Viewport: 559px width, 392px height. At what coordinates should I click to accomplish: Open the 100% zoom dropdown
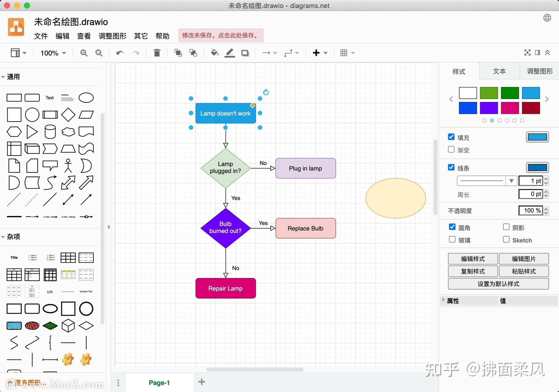pos(53,53)
